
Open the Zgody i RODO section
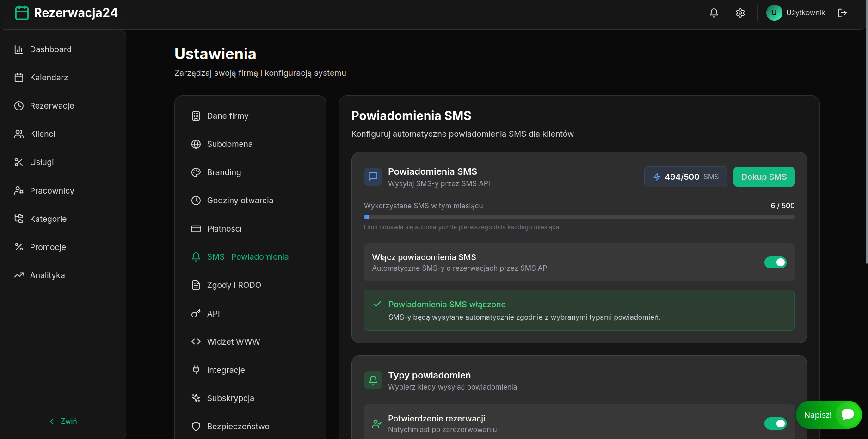coord(234,285)
